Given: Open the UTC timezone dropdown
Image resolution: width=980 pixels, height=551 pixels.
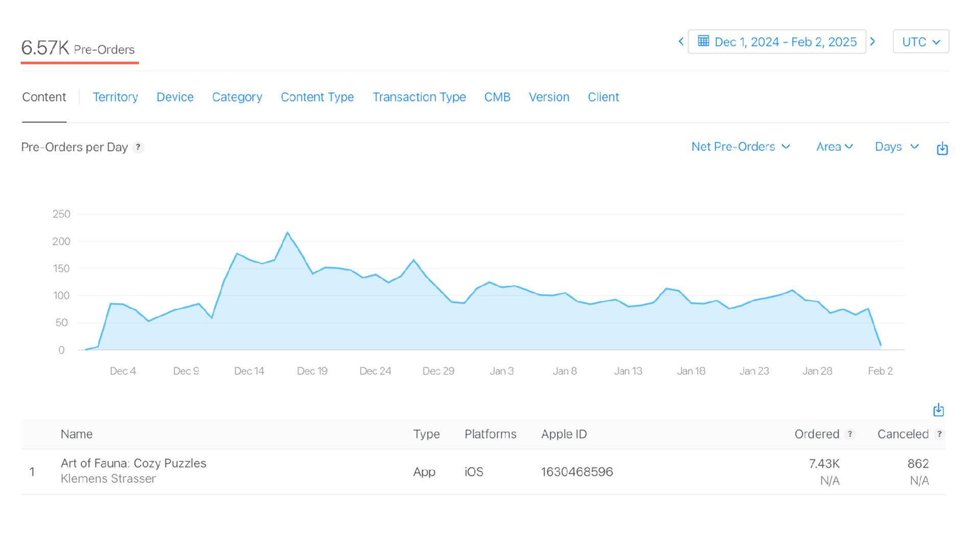Looking at the screenshot, I should point(921,42).
